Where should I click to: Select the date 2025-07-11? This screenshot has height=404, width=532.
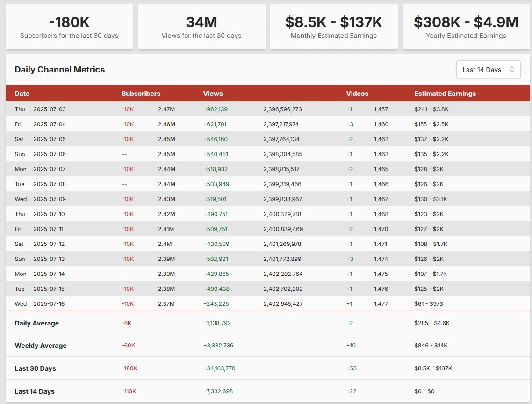pos(49,229)
